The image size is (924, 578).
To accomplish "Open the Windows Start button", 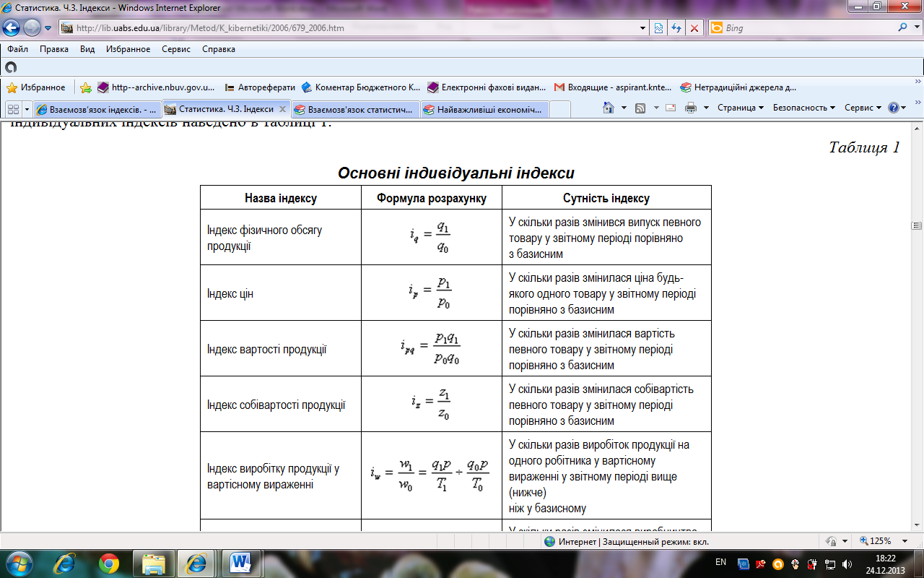I will (18, 563).
